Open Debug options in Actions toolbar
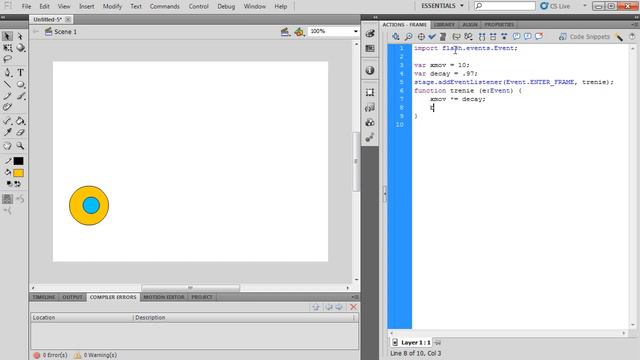The width and height of the screenshot is (640, 360). [469, 37]
